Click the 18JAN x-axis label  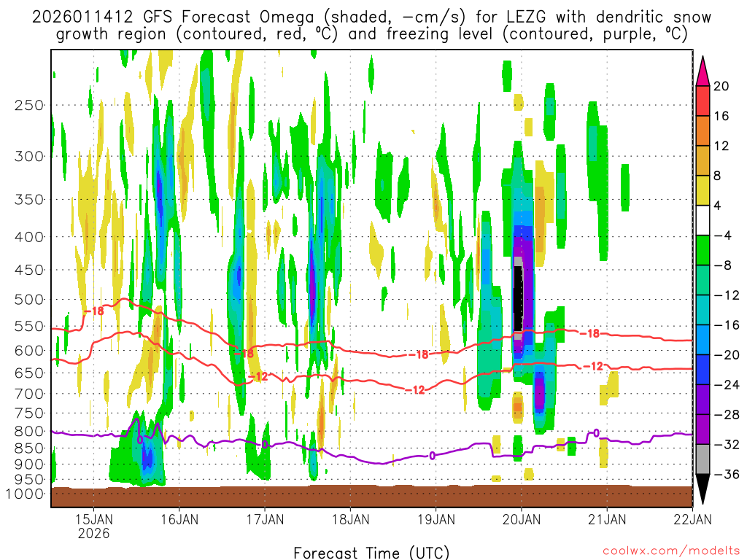(350, 519)
